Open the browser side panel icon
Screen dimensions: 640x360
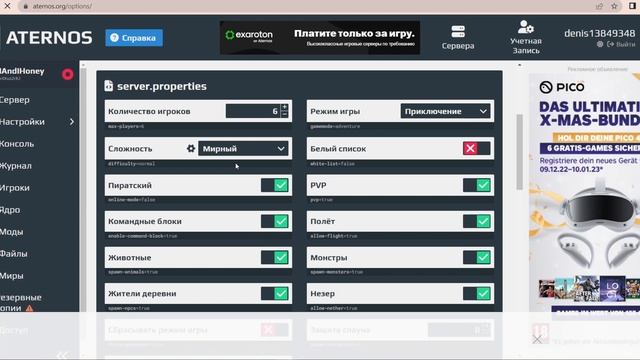[x=632, y=6]
